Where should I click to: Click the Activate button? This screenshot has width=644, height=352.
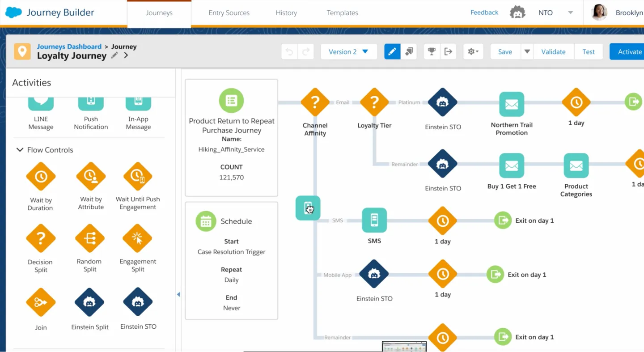click(x=627, y=52)
